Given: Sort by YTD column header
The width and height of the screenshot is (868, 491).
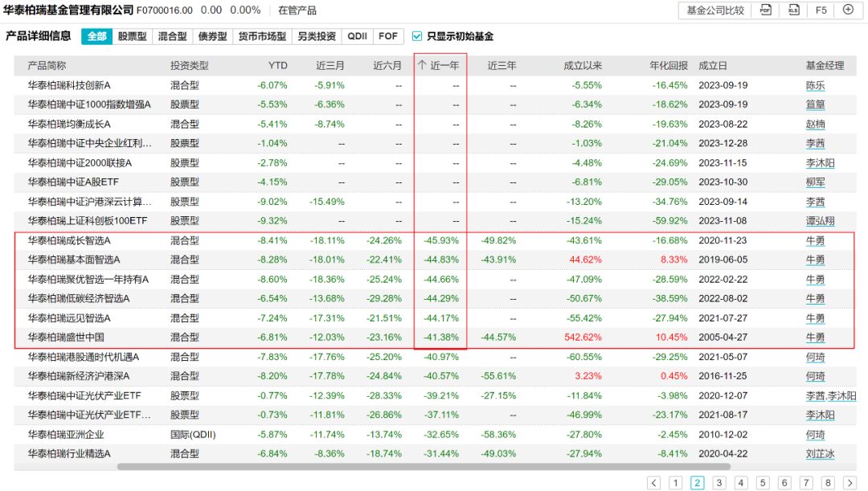Looking at the screenshot, I should pyautogui.click(x=277, y=66).
